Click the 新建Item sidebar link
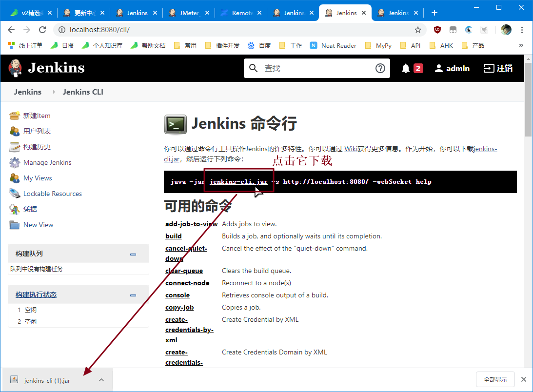 (37, 116)
